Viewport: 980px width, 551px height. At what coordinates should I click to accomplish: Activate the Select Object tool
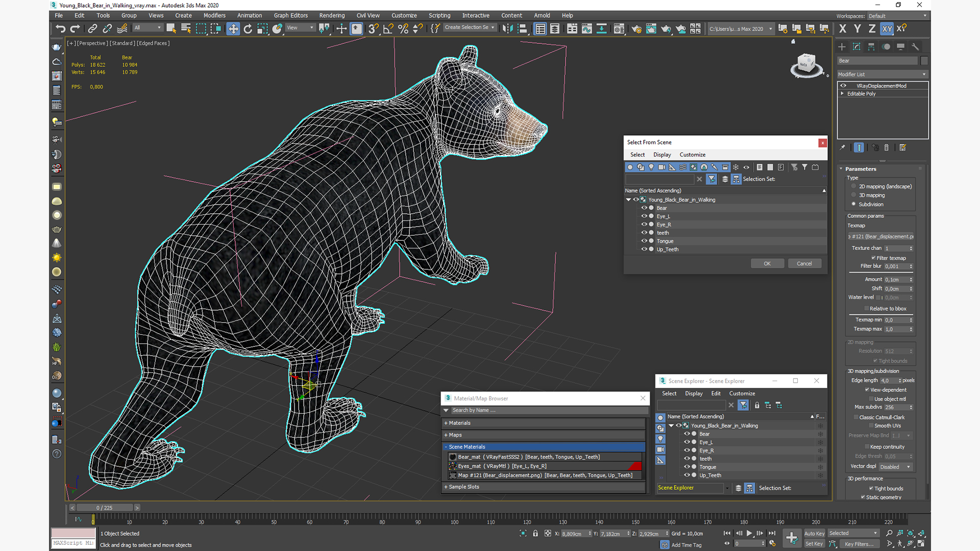pos(171,29)
